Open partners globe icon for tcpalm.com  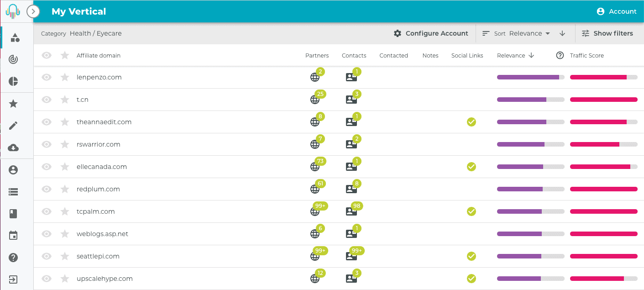tap(315, 211)
